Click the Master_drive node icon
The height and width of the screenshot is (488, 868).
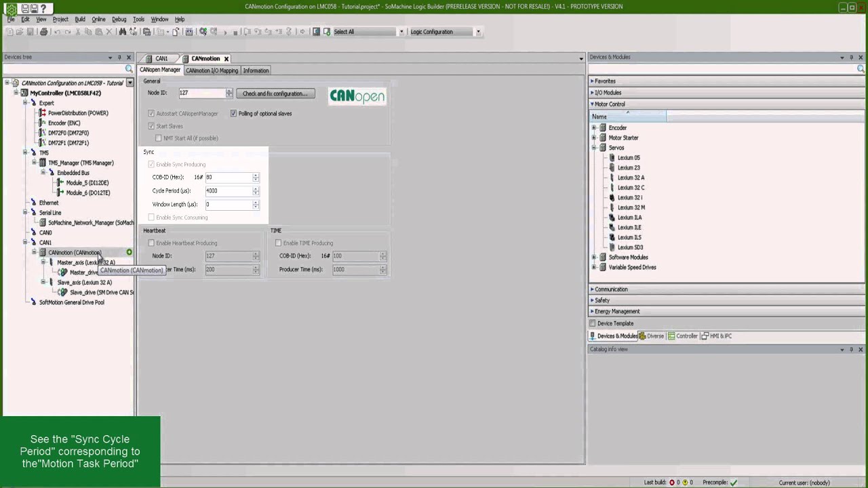63,272
